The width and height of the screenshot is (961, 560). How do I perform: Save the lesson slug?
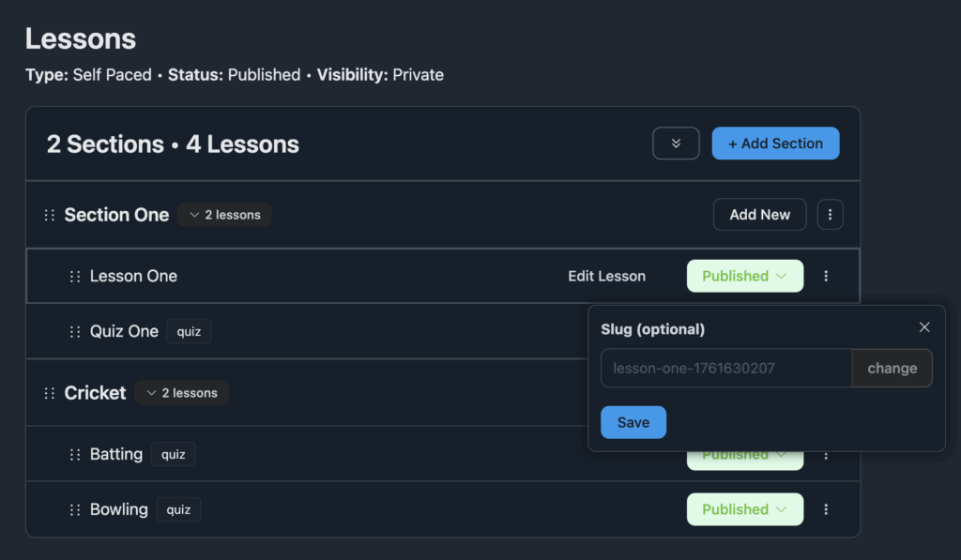[633, 422]
